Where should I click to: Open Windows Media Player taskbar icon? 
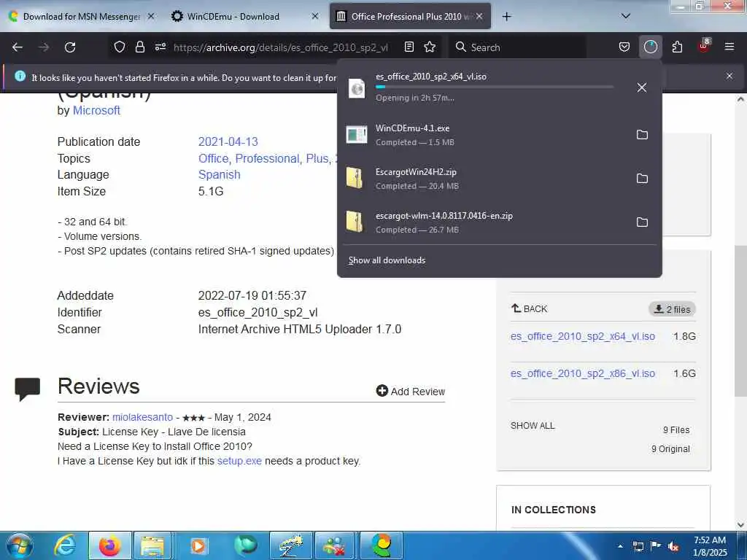pos(198,545)
